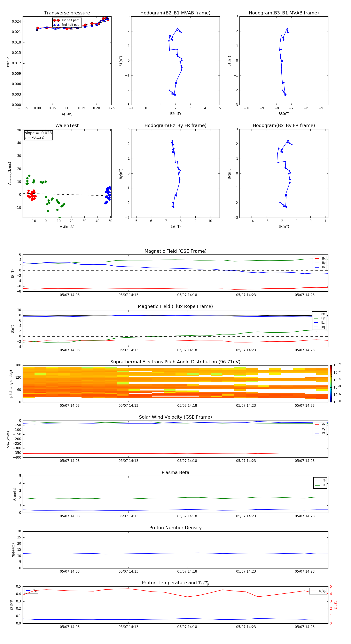Click the Vsw(km/s) y-axis label
The width and height of the screenshot is (351, 644).
pos(8,439)
